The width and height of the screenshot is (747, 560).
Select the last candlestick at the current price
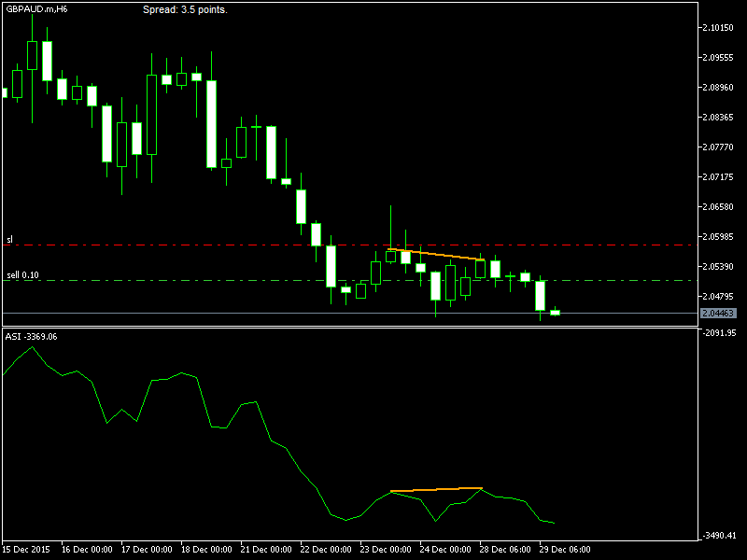tap(555, 313)
